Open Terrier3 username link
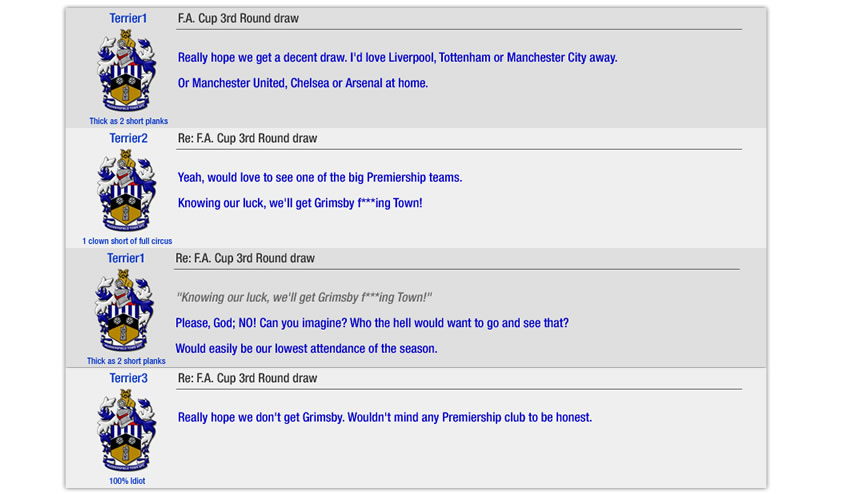Viewport: 850px width, 494px height. click(x=128, y=378)
